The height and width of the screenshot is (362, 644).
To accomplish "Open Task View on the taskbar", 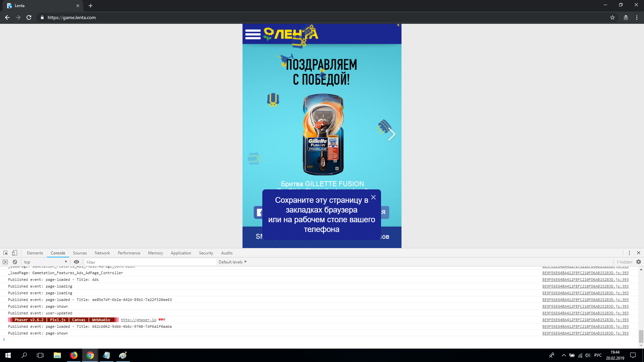I will pyautogui.click(x=40, y=355).
